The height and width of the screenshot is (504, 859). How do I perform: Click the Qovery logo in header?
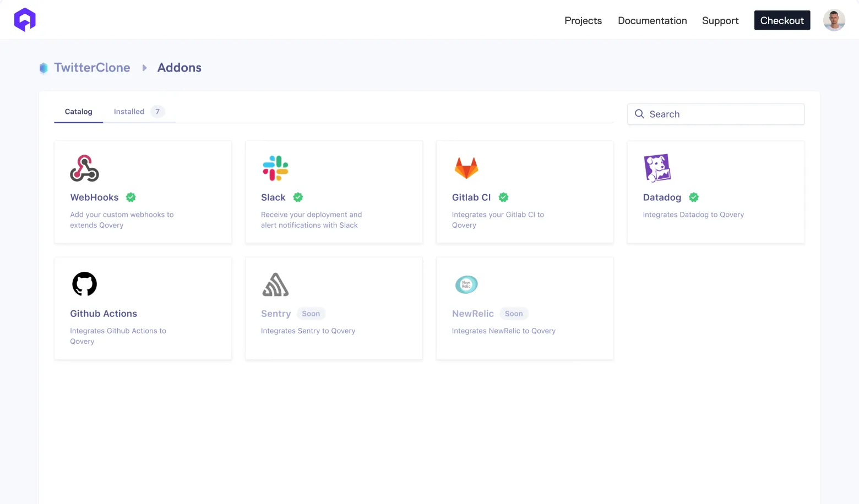coord(25,20)
